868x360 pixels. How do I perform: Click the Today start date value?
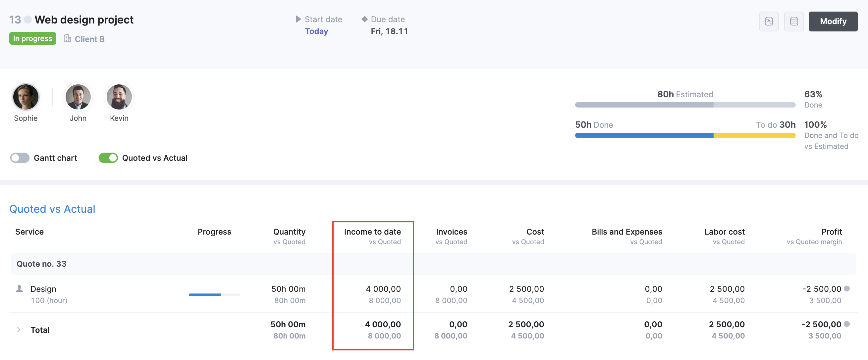[316, 31]
